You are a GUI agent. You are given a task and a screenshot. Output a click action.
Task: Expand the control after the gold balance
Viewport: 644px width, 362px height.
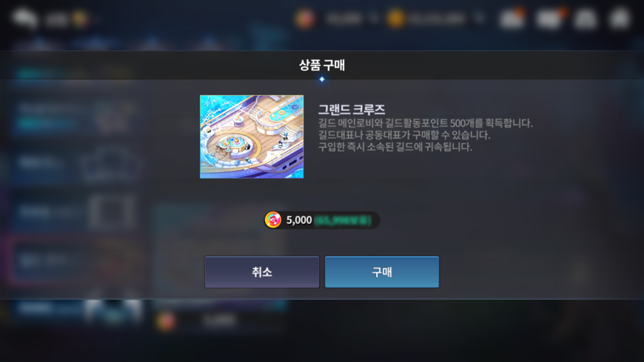click(479, 19)
